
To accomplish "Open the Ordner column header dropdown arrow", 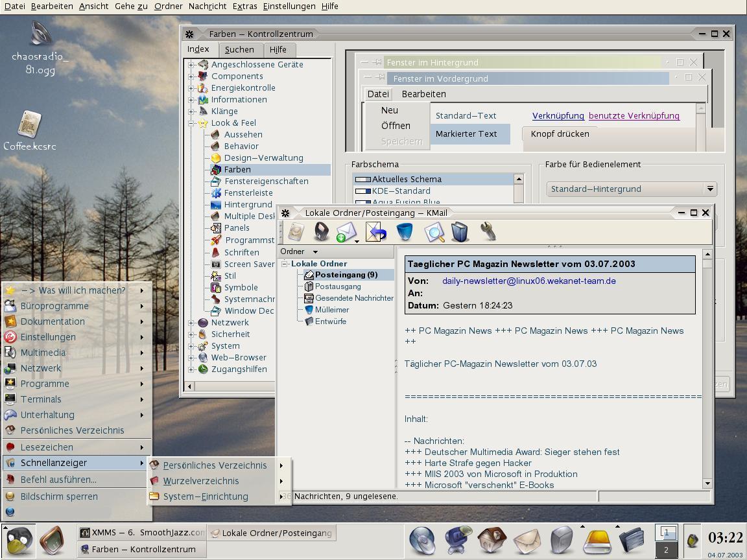I will coord(315,252).
